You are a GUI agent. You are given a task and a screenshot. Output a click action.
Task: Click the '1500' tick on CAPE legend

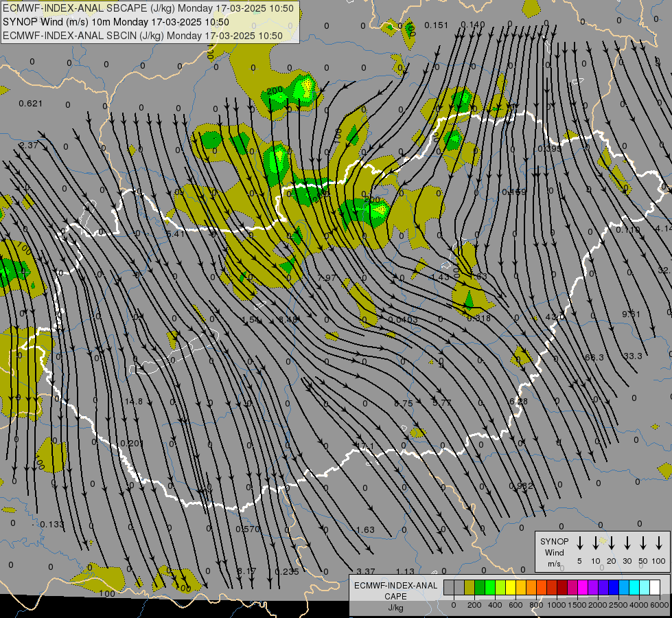(x=577, y=605)
